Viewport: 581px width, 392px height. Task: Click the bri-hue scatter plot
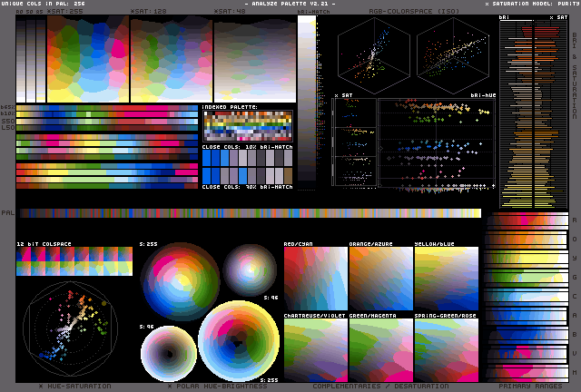(436, 142)
